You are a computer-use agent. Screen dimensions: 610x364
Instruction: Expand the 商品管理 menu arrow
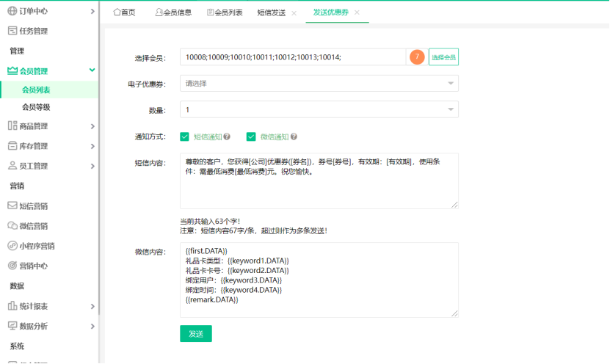point(92,126)
